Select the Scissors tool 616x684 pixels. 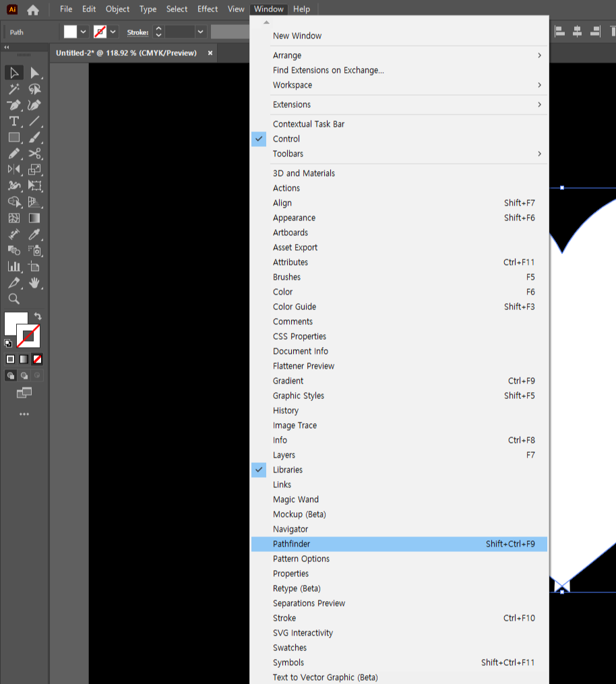tap(34, 154)
